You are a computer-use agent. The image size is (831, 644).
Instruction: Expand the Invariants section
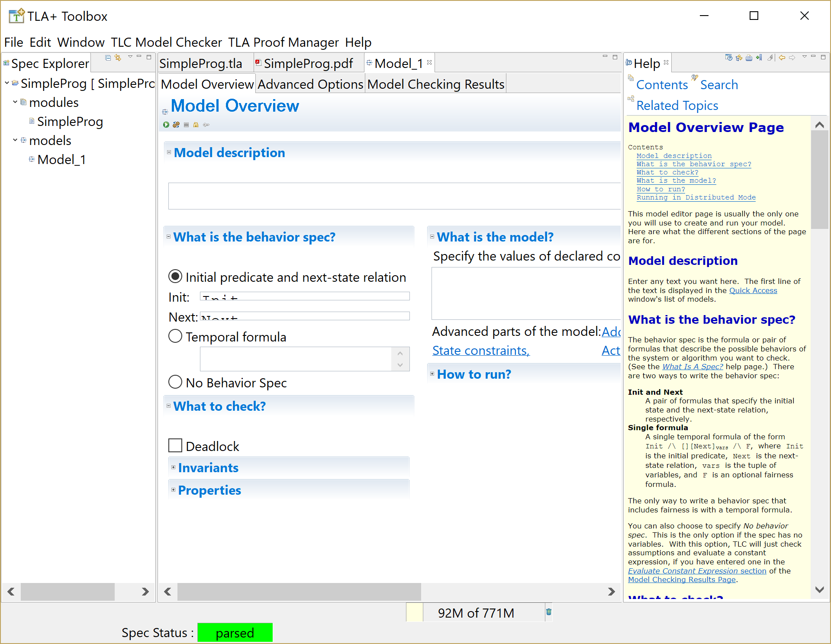[x=173, y=467]
